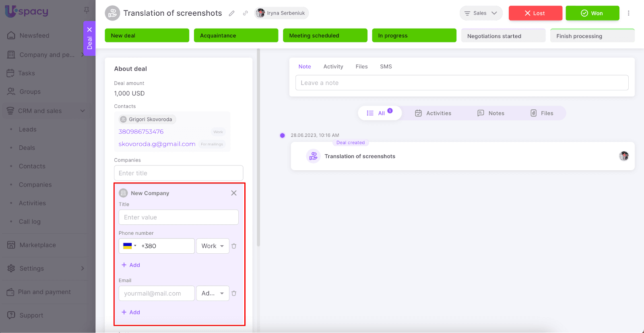Viewport: 644px width, 333px height.
Task: Select the Negotiations started stage
Action: coord(503,36)
